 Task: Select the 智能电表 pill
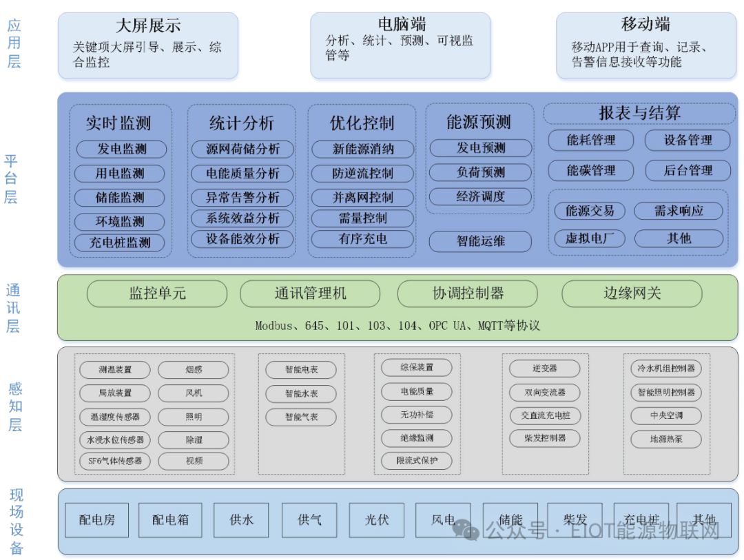[301, 370]
